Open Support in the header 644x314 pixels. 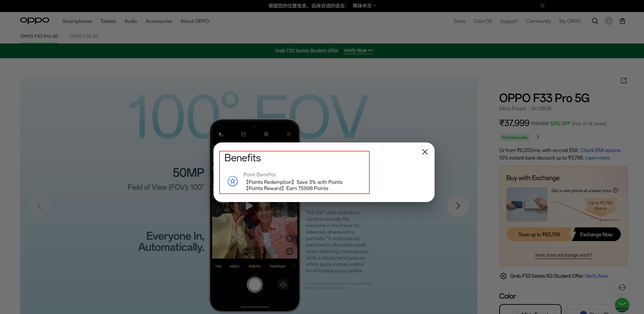(x=509, y=21)
